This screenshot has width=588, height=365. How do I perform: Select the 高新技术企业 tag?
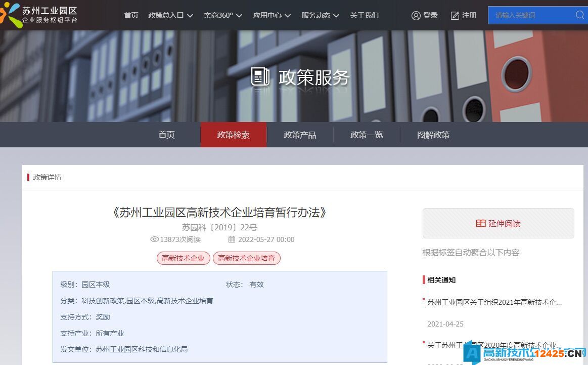click(183, 258)
